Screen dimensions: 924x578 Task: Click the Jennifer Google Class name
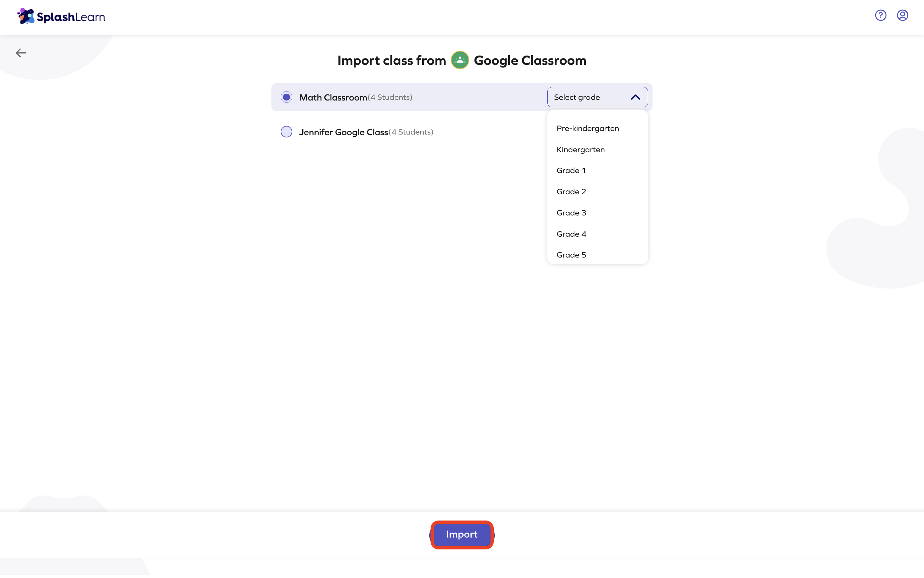tap(344, 132)
